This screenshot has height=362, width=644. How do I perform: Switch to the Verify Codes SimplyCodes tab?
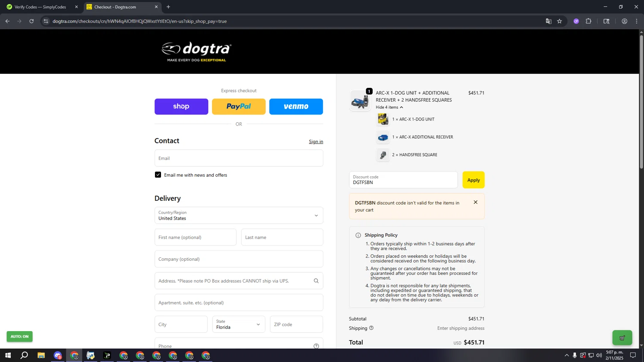pos(40,7)
